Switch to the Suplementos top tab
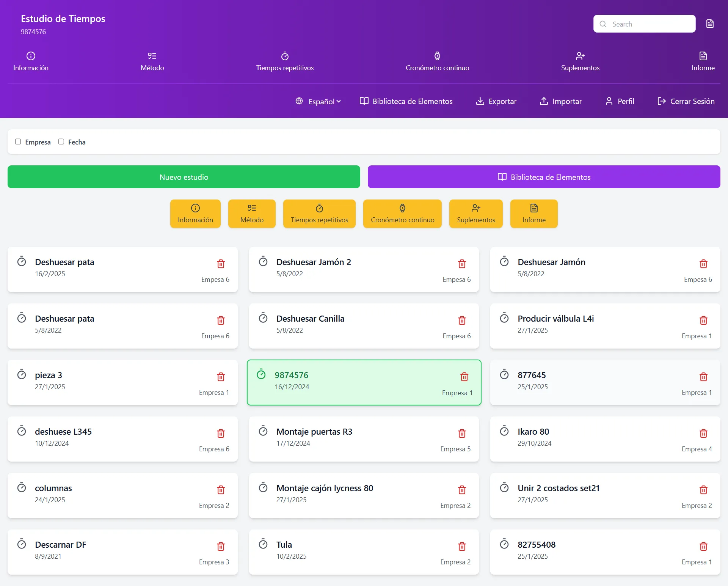 click(580, 62)
